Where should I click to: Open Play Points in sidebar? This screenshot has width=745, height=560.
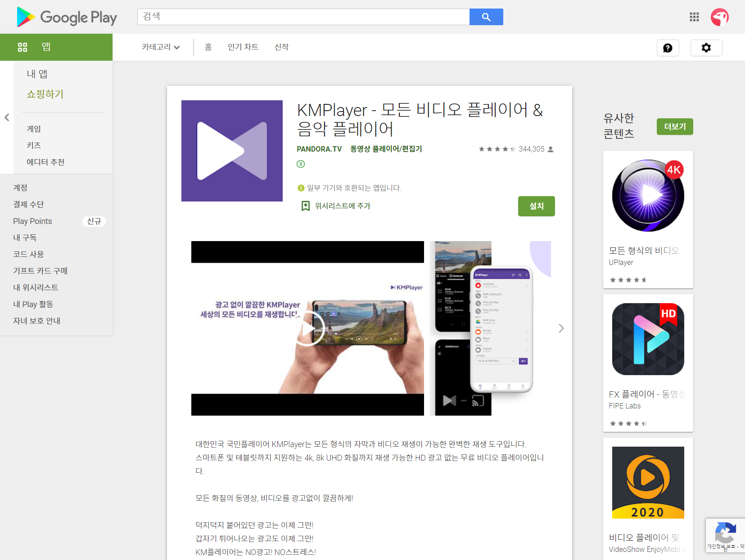click(32, 221)
